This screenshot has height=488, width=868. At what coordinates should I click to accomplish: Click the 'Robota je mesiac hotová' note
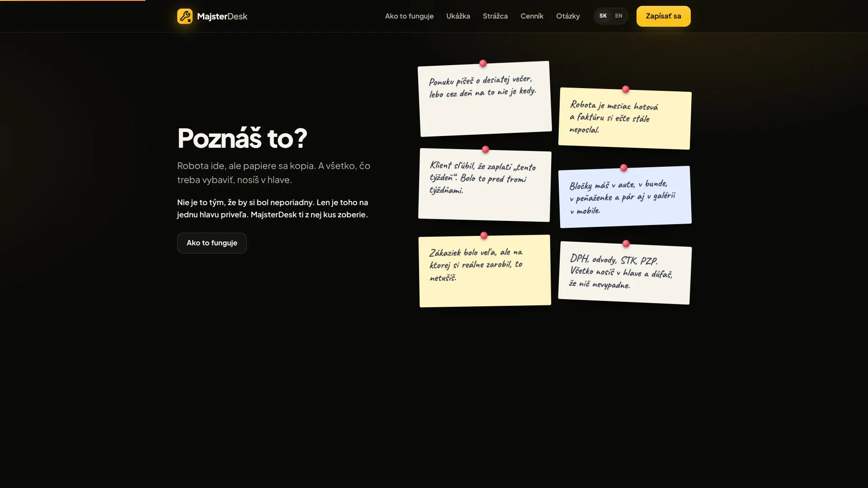[625, 118]
